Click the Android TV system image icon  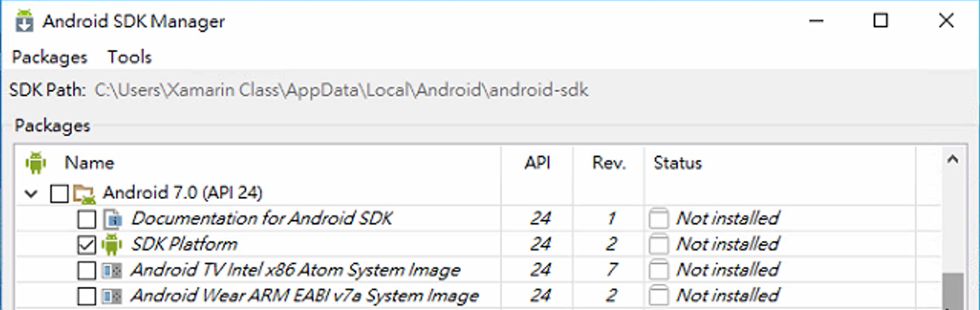click(x=112, y=270)
